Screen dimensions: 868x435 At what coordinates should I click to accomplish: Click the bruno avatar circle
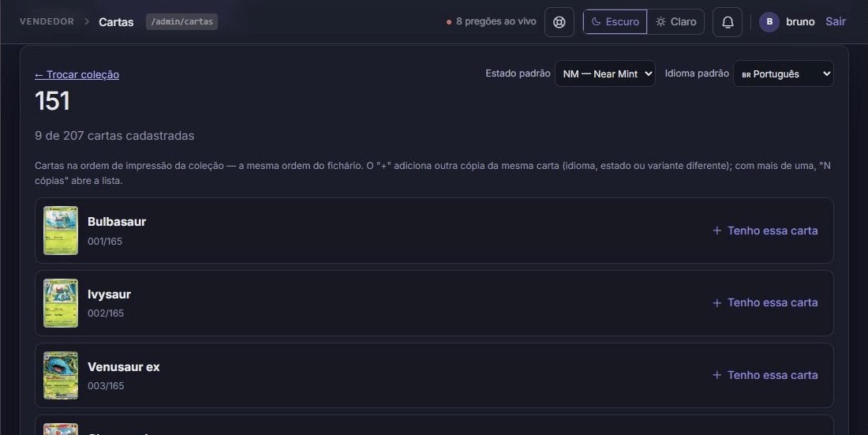pyautogui.click(x=769, y=22)
